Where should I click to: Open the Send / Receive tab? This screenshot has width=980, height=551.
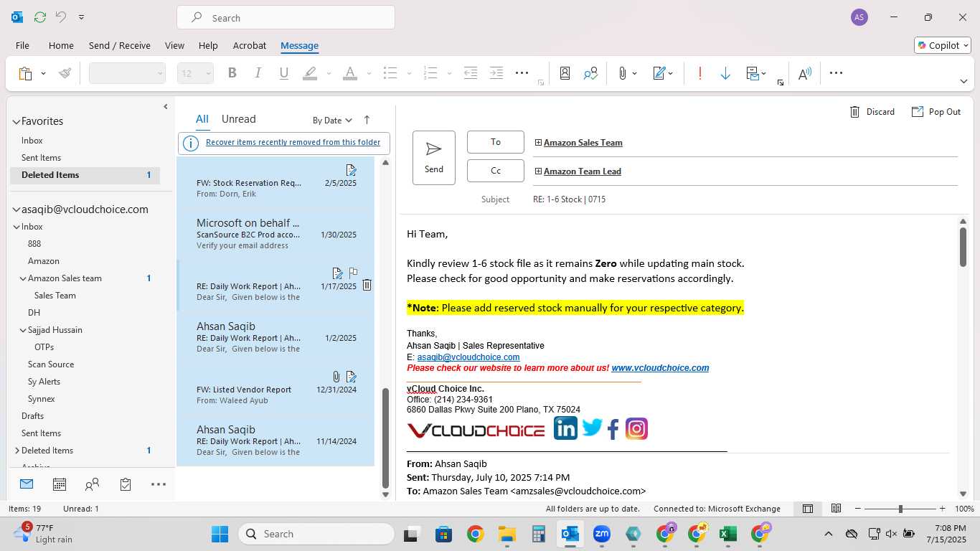(x=120, y=45)
